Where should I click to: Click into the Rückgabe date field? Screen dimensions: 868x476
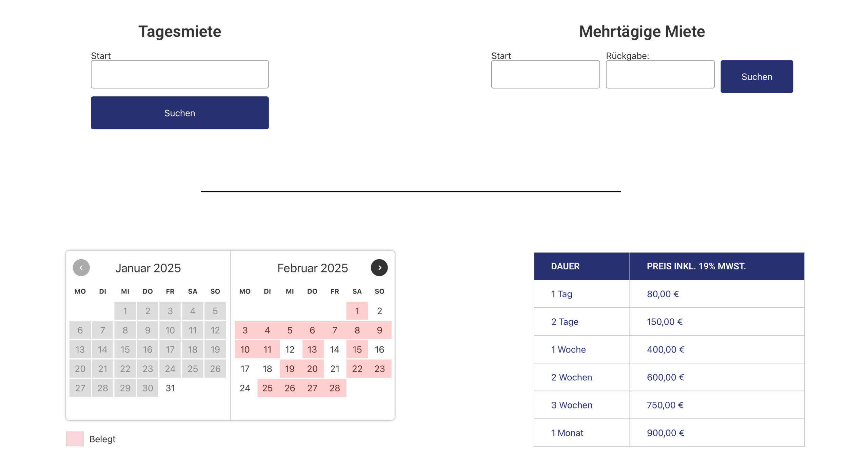pyautogui.click(x=660, y=74)
